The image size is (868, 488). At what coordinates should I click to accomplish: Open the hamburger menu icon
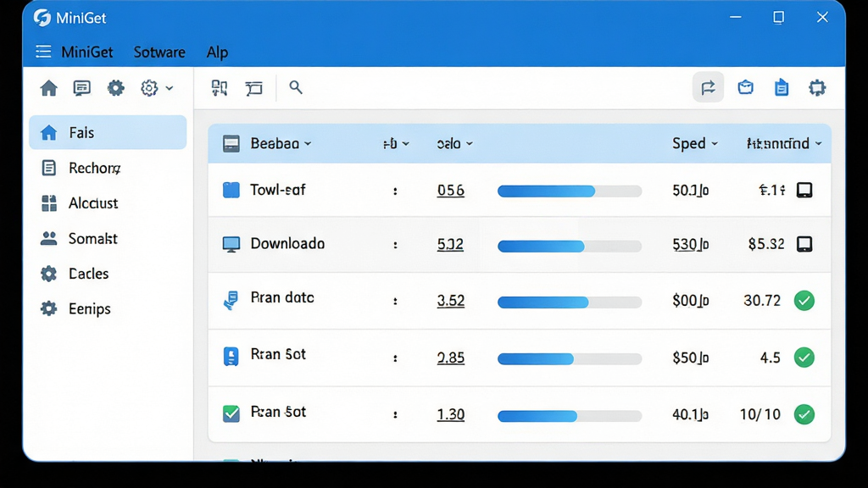coord(43,52)
